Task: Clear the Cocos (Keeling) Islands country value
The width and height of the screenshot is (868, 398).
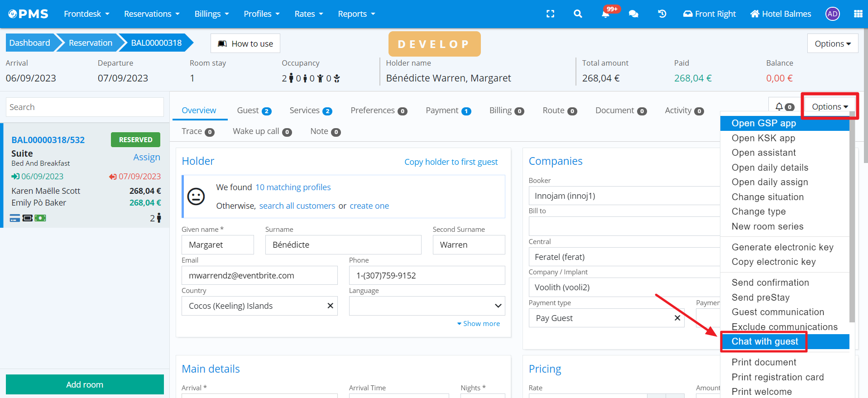Action: pyautogui.click(x=330, y=306)
